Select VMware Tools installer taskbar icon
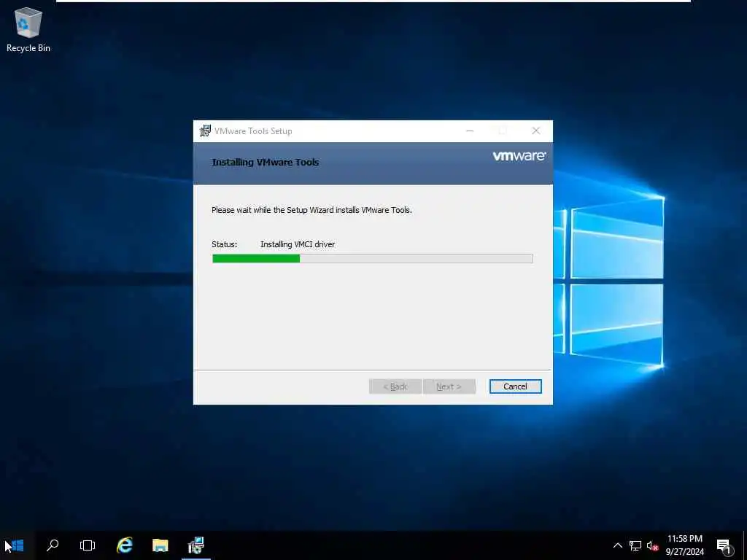 (196, 545)
